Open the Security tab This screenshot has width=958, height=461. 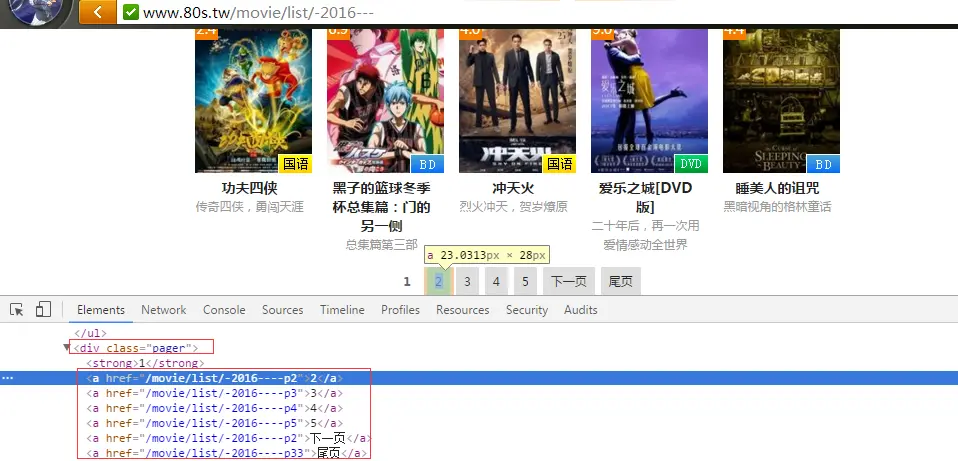pos(527,310)
